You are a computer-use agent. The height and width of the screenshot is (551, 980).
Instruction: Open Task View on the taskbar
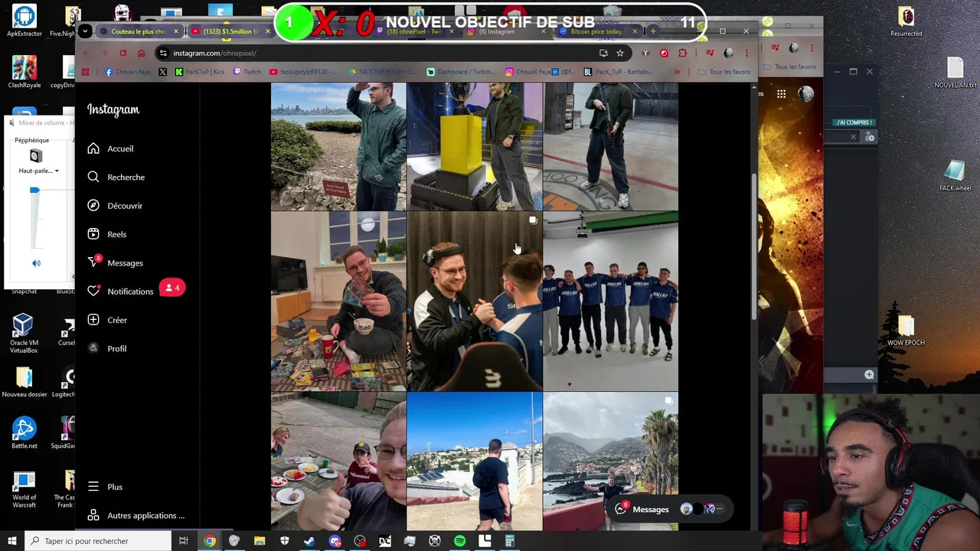(184, 541)
